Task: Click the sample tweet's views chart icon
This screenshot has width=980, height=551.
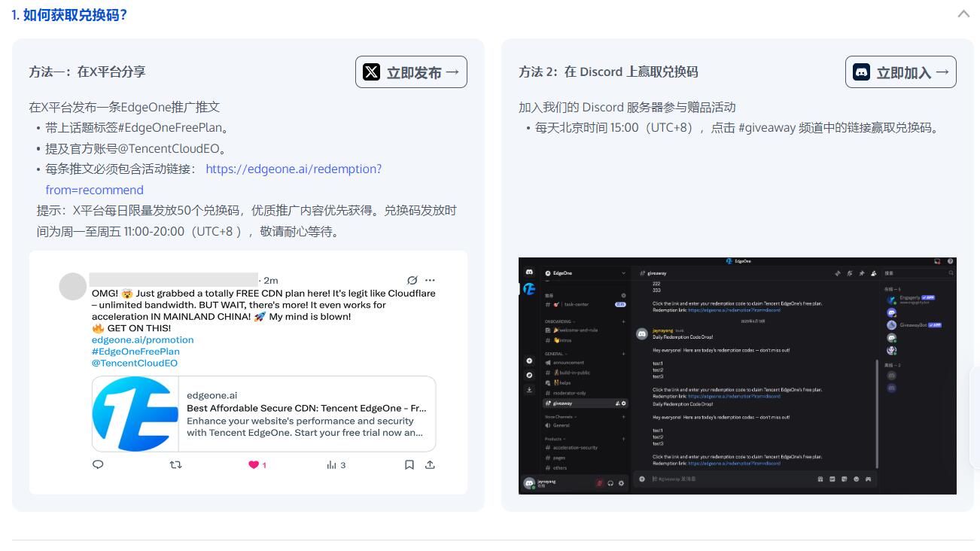Action: point(331,464)
